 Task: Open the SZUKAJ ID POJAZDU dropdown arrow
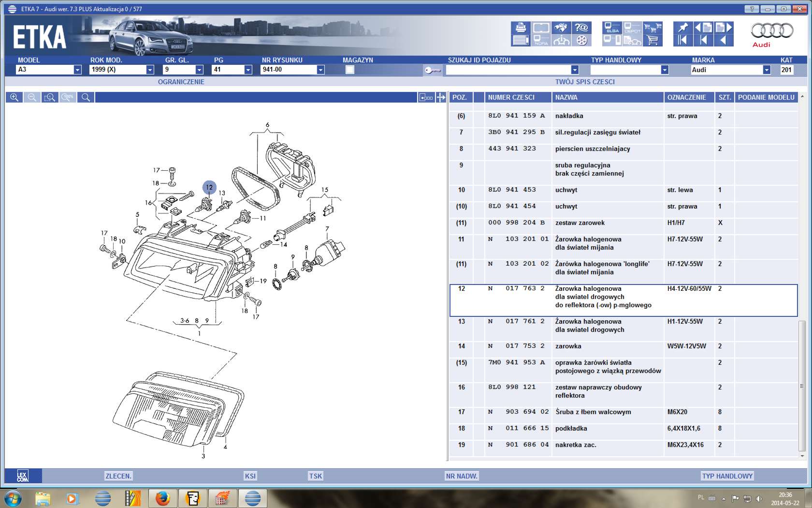(x=574, y=70)
